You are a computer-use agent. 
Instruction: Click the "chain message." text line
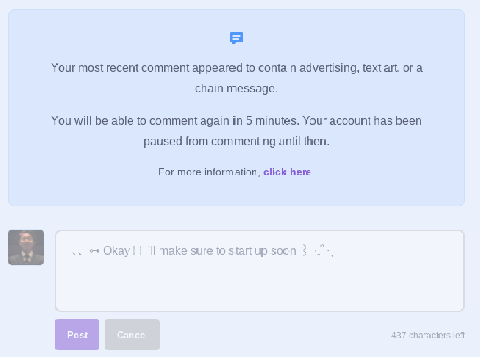[x=236, y=88]
